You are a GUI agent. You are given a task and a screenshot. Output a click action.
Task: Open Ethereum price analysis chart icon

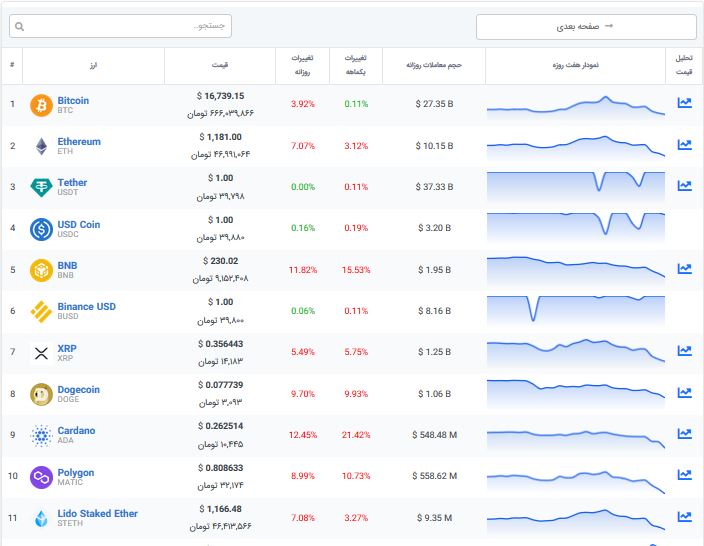tap(684, 145)
